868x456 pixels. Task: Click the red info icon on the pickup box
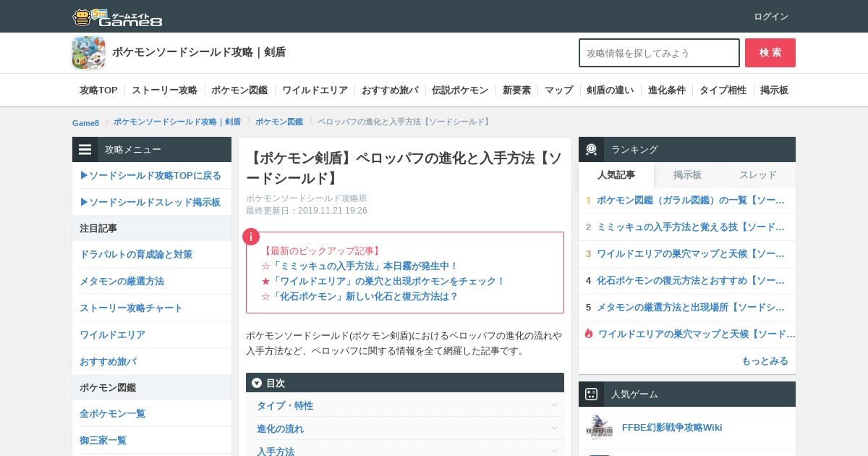pos(251,237)
